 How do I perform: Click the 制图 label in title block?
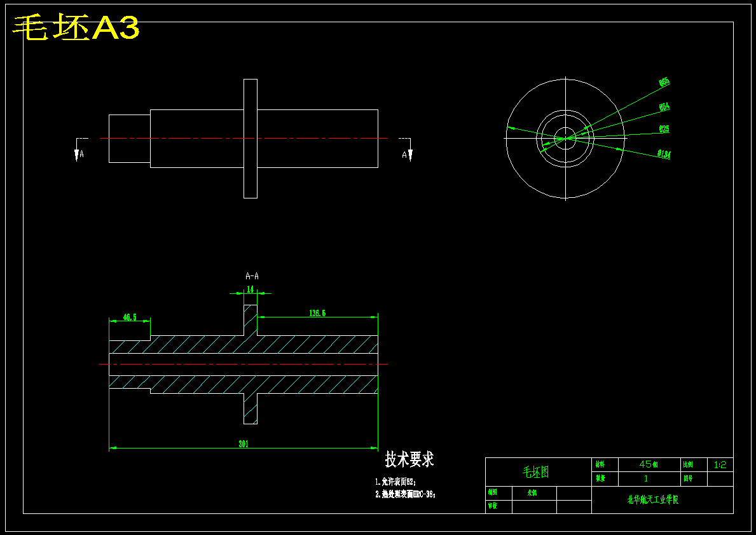click(x=492, y=492)
